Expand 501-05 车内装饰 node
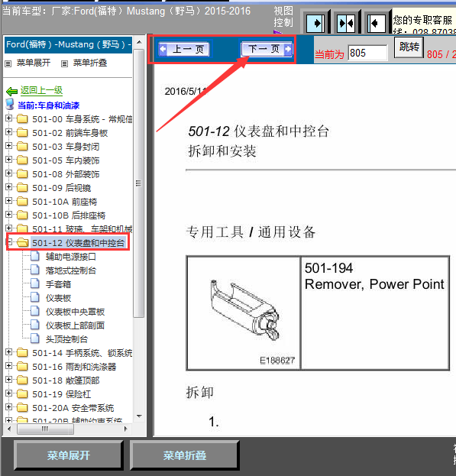This screenshot has height=476, width=456. pyautogui.click(x=9, y=160)
